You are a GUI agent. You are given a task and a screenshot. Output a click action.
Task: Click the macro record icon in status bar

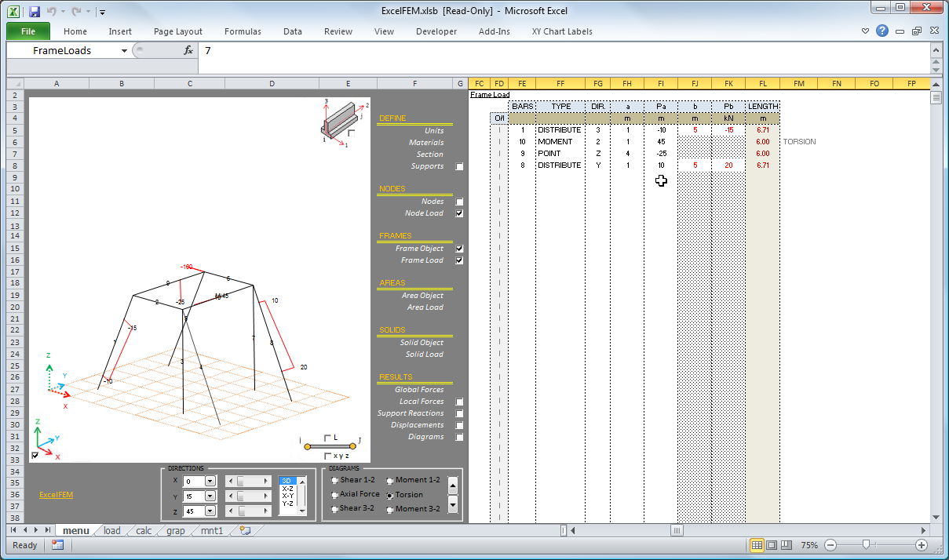[x=57, y=545]
